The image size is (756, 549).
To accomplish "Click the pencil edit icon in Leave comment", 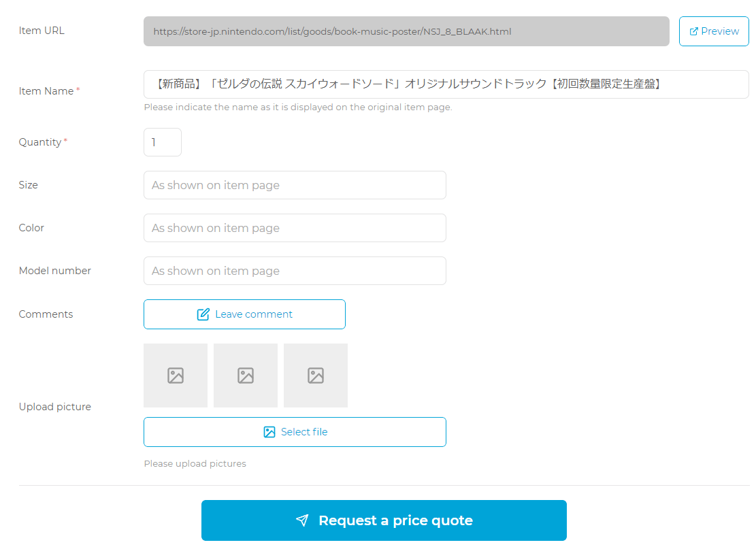I will pyautogui.click(x=203, y=314).
